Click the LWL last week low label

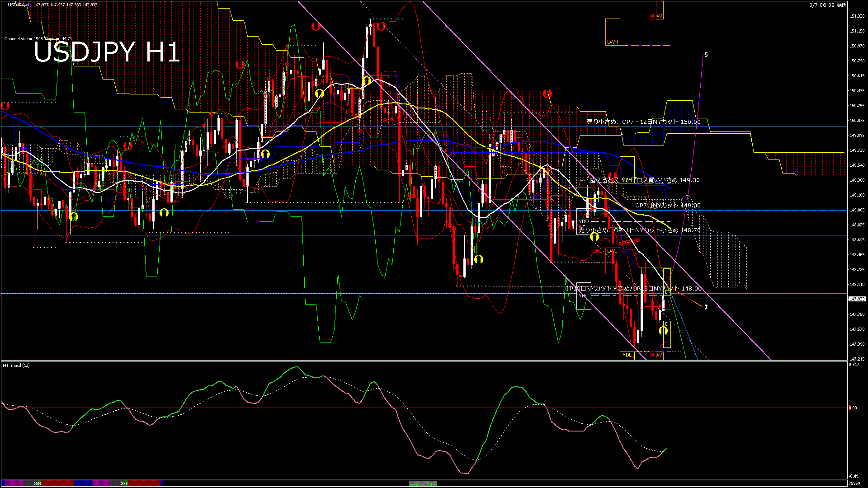tap(612, 251)
